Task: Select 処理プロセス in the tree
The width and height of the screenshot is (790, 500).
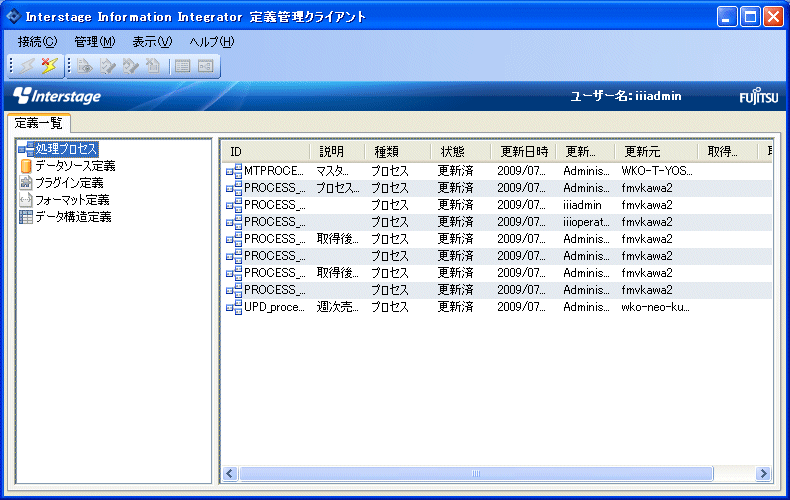Action: click(x=65, y=149)
